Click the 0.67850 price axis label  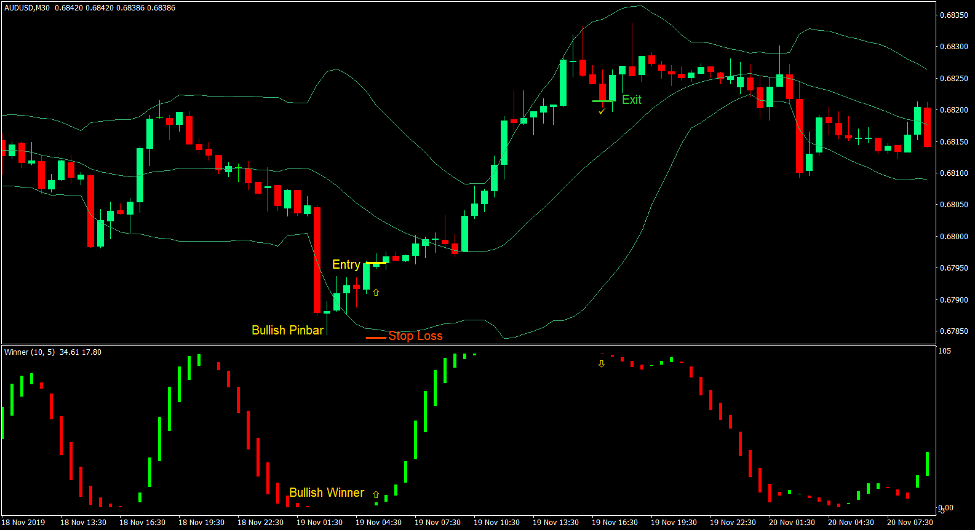[x=953, y=332]
